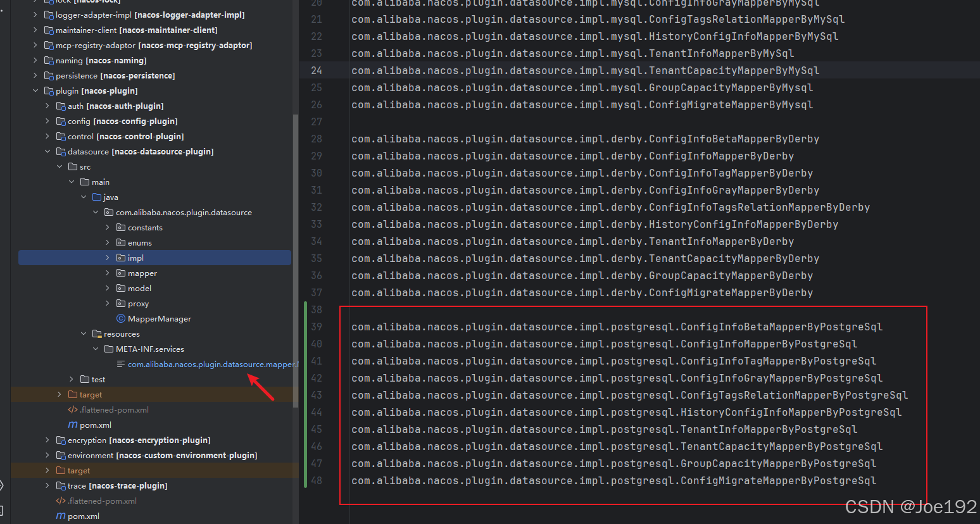The image size is (980, 524).
Task: Select the src folder label
Action: pyautogui.click(x=85, y=166)
